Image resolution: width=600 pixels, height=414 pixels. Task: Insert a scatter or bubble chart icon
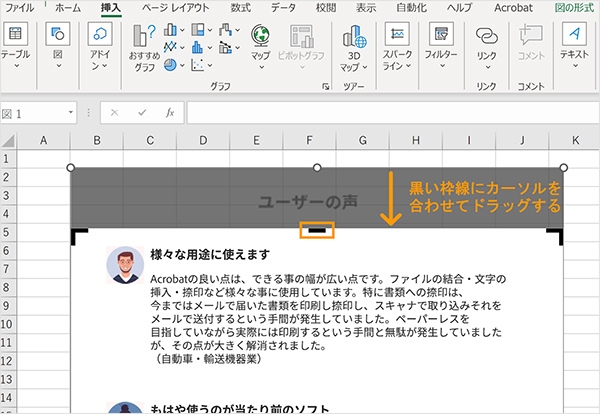tap(198, 65)
